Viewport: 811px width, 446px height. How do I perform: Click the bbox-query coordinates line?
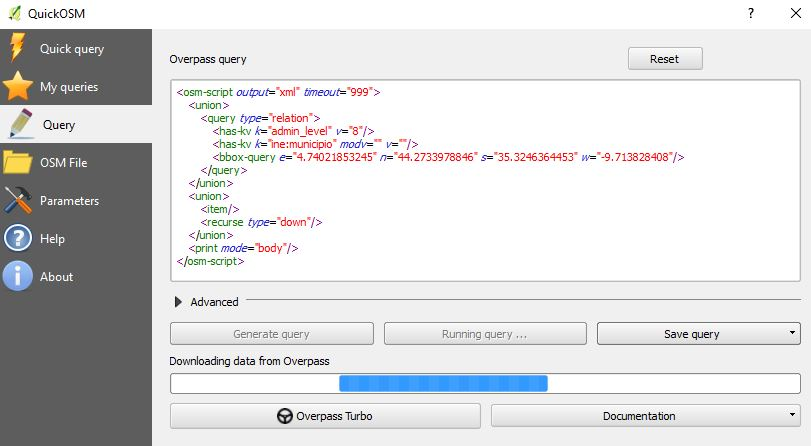coord(448,157)
